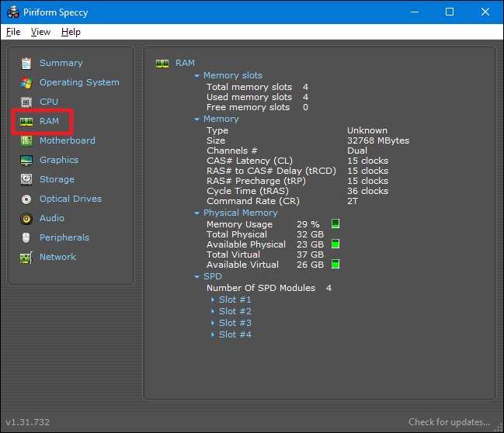Viewport: 504px width, 433px height.
Task: Select the Operating System Windows logo icon
Action: pos(26,82)
